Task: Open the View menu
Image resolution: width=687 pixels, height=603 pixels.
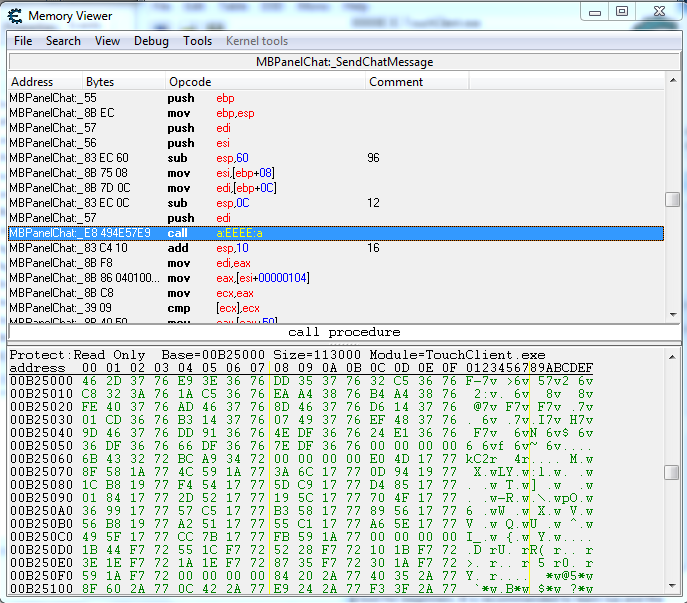Action: tap(107, 41)
